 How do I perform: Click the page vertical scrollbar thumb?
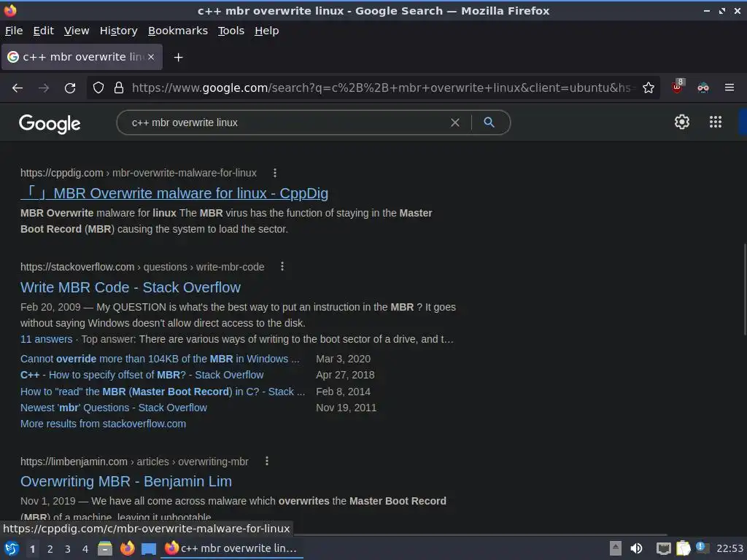point(745,289)
